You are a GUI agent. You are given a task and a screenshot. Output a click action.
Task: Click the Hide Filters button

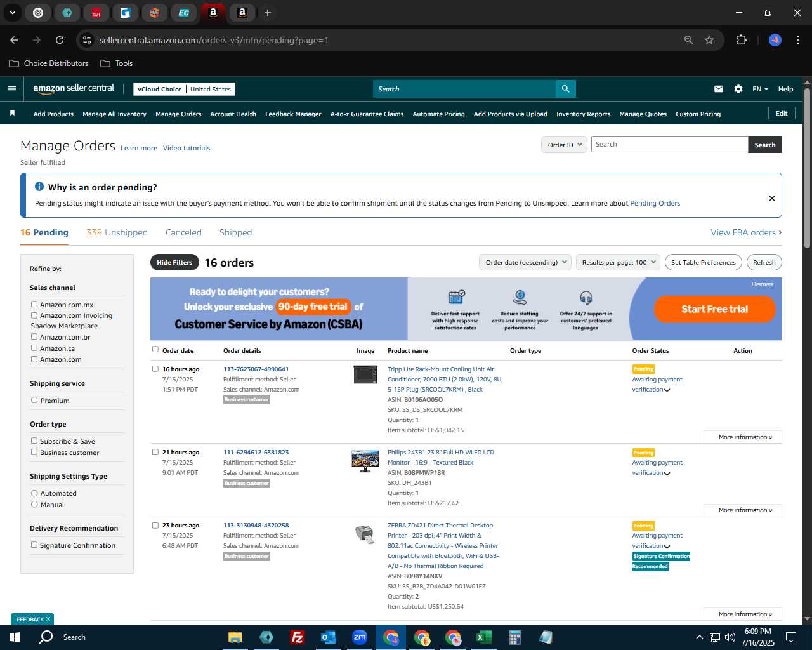coord(174,262)
